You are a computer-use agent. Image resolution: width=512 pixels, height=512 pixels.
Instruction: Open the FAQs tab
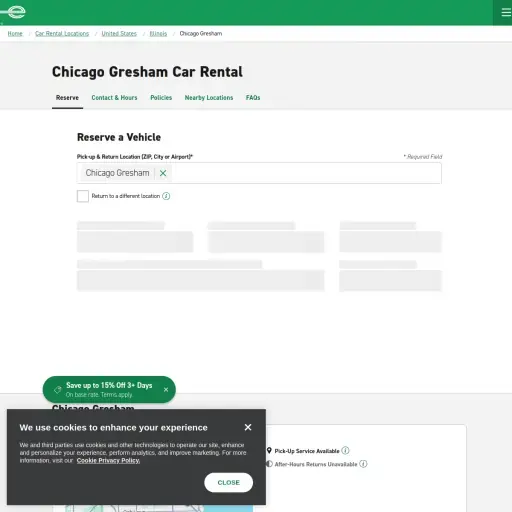[253, 98]
